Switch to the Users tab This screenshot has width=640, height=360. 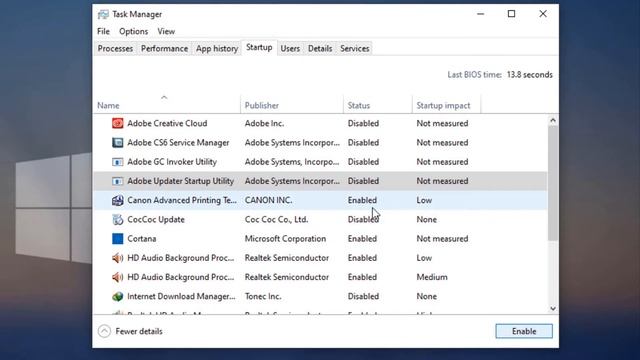(290, 49)
